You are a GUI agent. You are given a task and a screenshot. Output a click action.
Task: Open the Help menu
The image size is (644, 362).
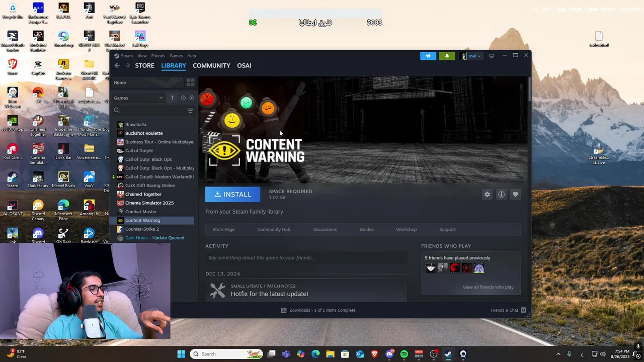192,56
